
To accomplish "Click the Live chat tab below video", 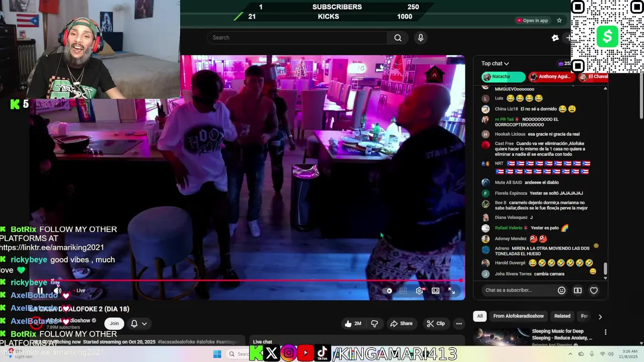I will coord(262,342).
